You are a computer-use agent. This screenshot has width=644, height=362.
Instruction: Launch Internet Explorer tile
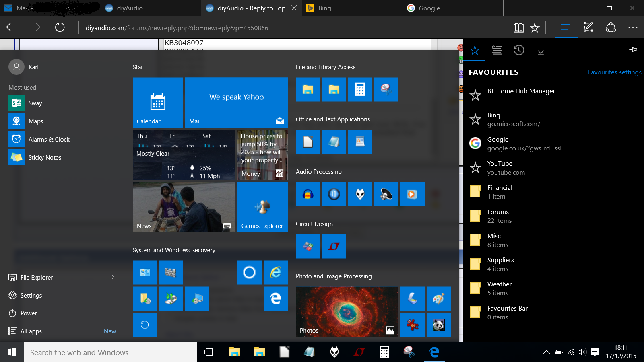(x=276, y=273)
